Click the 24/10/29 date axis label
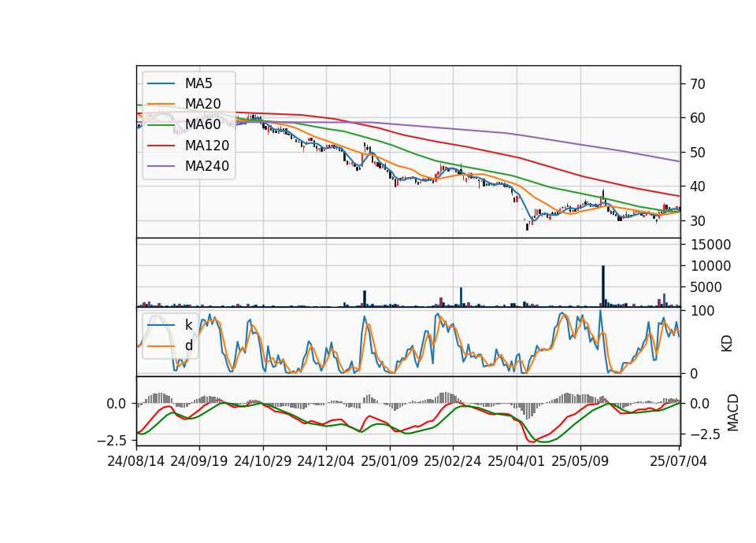756x543 pixels. [x=263, y=461]
